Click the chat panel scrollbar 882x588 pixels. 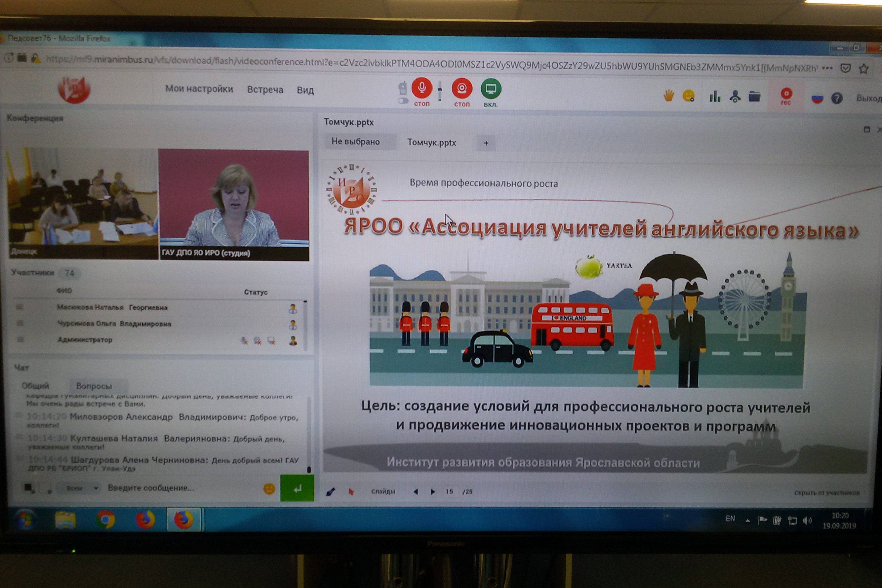309,435
